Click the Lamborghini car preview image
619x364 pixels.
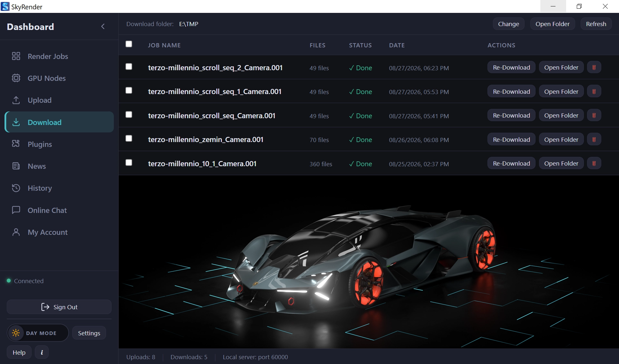point(368,262)
